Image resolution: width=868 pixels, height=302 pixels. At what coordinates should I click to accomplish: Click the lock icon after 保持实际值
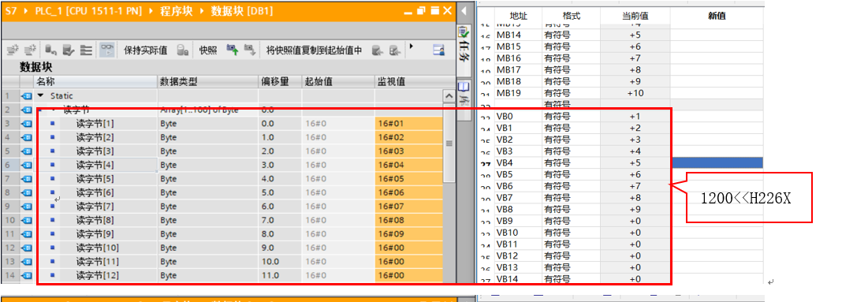(183, 50)
